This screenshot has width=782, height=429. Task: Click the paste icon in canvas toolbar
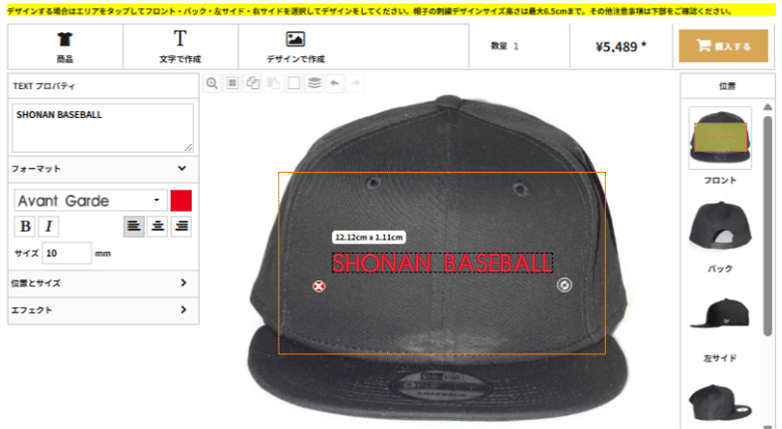point(273,83)
